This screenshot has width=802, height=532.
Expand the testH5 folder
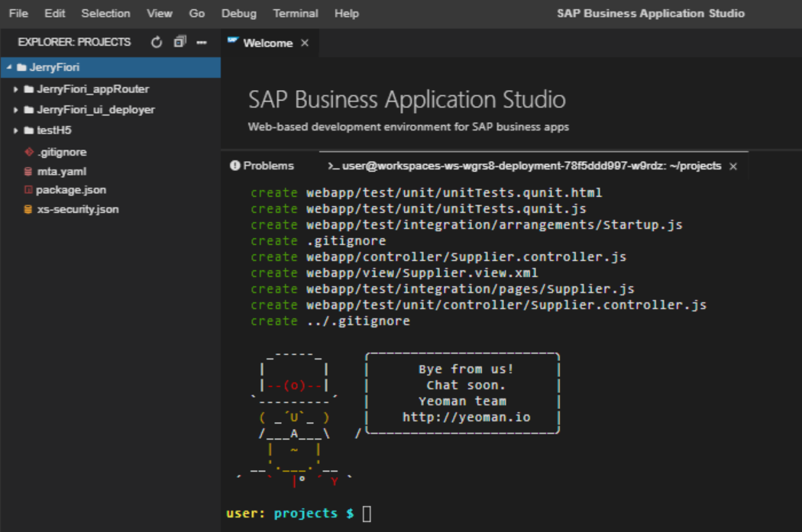pos(16,131)
